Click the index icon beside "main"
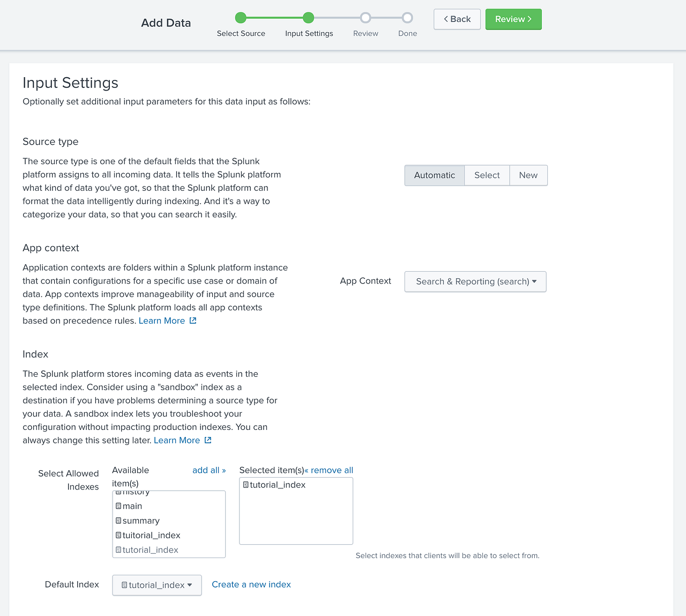 pyautogui.click(x=118, y=506)
